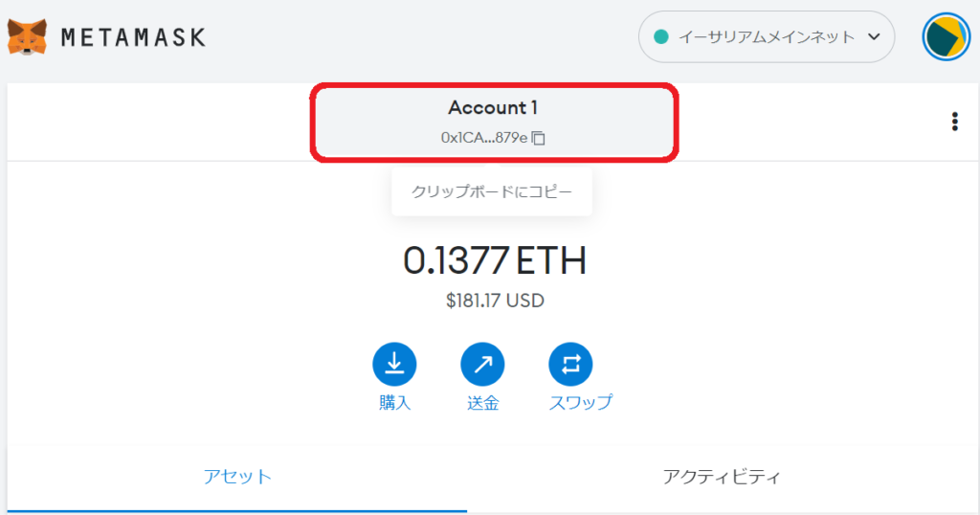This screenshot has width=980, height=515.
Task: Open the イーサリアムメインネット network selector
Action: click(x=766, y=37)
